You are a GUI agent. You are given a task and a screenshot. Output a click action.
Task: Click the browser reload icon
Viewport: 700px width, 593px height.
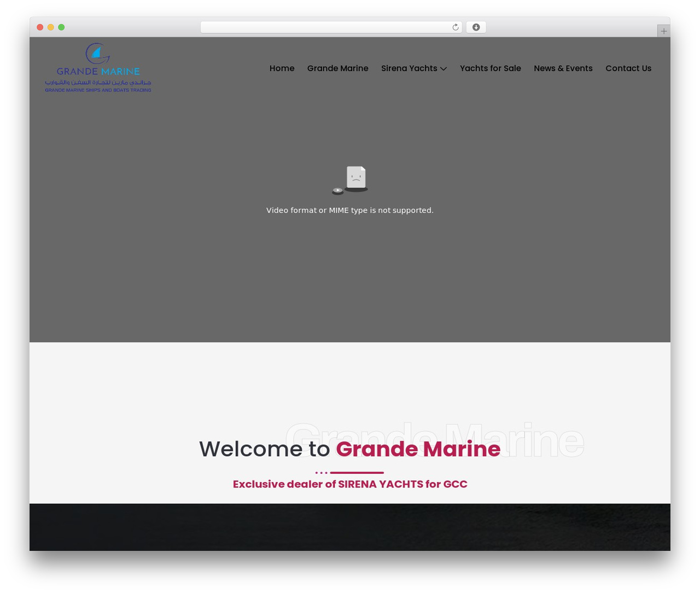pyautogui.click(x=455, y=27)
